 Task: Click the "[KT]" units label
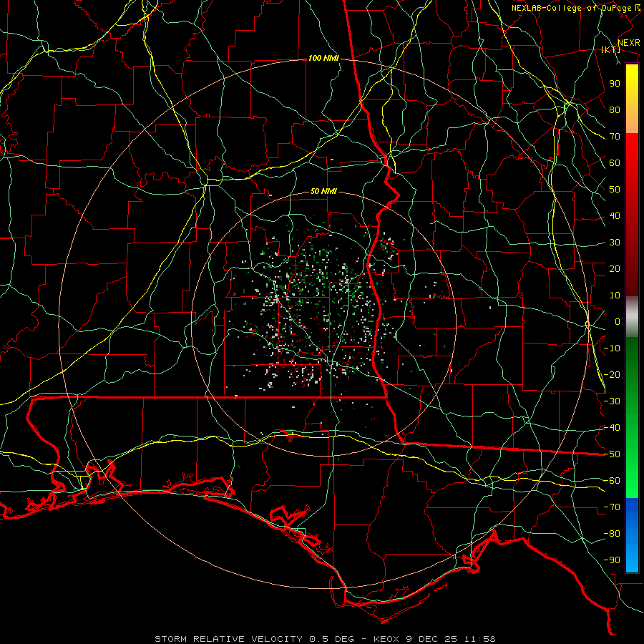(611, 49)
